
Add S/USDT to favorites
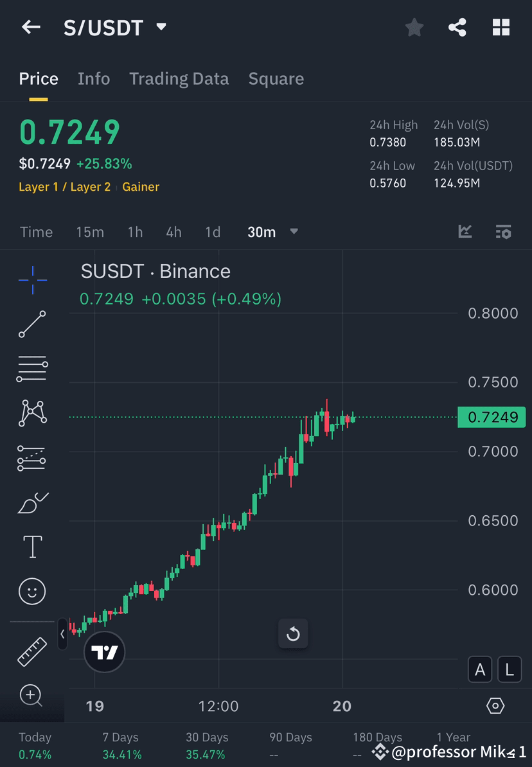click(x=414, y=27)
